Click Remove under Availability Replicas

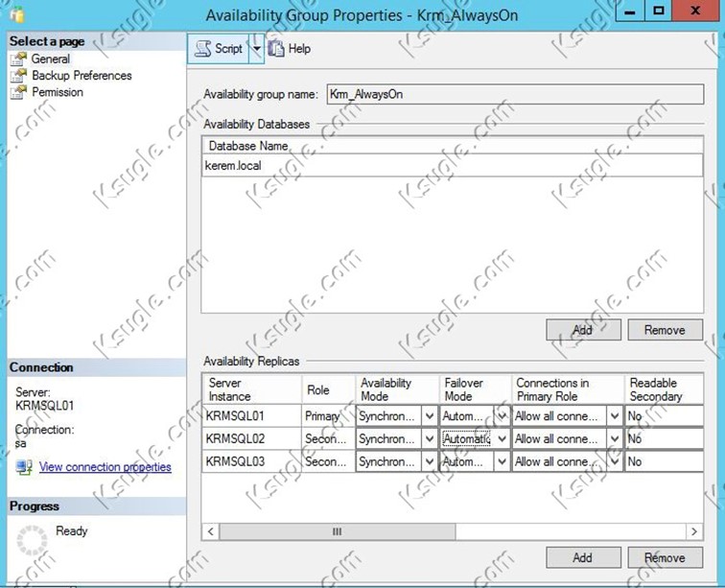click(665, 557)
